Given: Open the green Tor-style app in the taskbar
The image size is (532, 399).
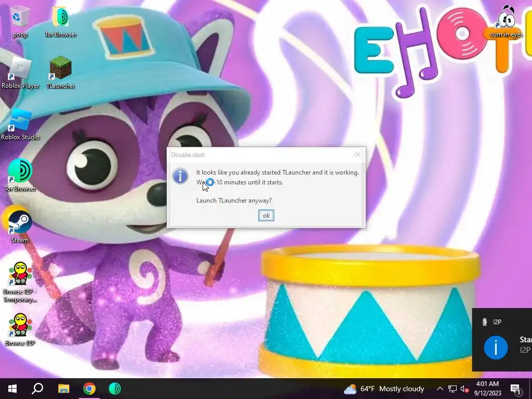Looking at the screenshot, I should [x=115, y=389].
